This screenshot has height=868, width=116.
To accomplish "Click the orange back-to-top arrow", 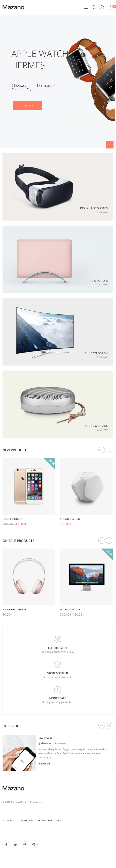I will (110, 144).
